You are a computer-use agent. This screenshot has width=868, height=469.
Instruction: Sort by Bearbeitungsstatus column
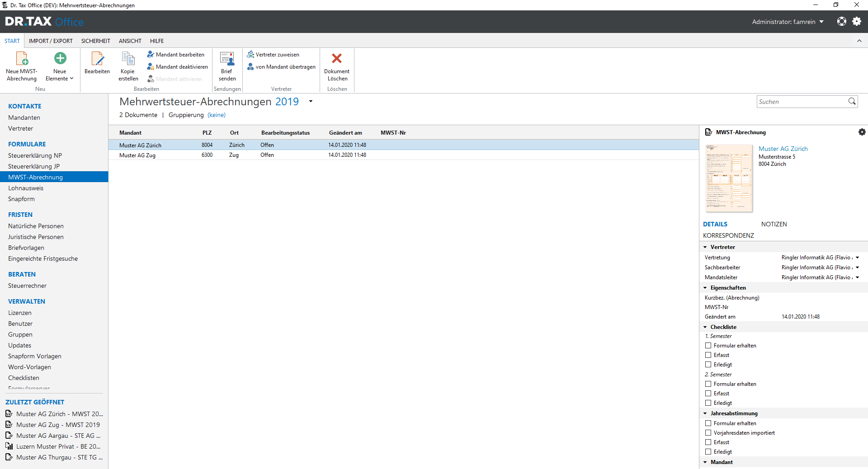(285, 133)
